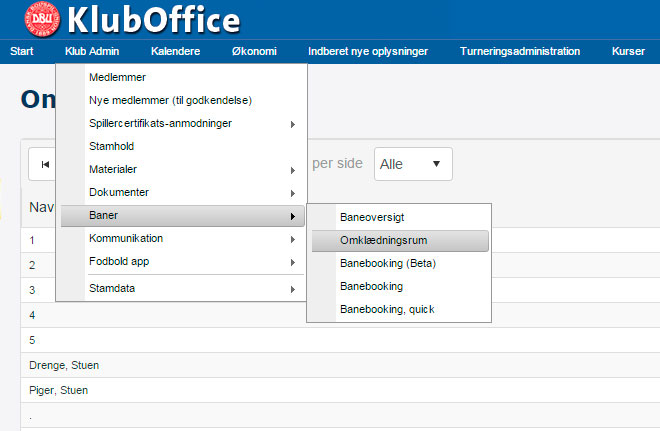The image size is (660, 431).
Task: Click the Drenge, Stuen row
Action: (x=340, y=365)
